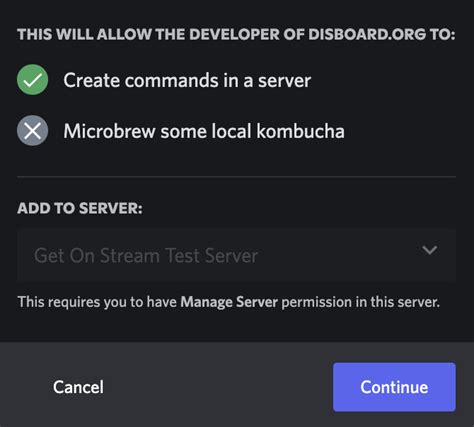Click the white check inside the green circle
This screenshot has height=427, width=474.
tap(32, 80)
